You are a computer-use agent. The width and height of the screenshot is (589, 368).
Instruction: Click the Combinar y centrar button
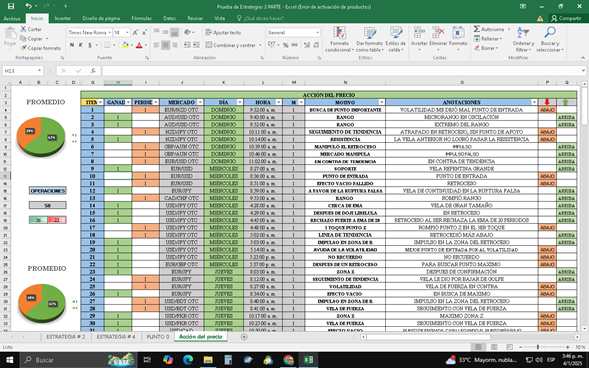pos(230,45)
